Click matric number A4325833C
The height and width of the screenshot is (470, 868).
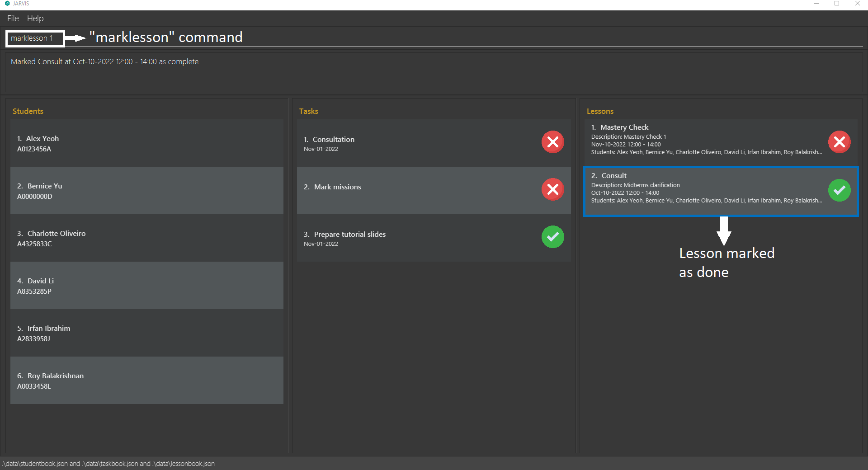[x=34, y=244]
